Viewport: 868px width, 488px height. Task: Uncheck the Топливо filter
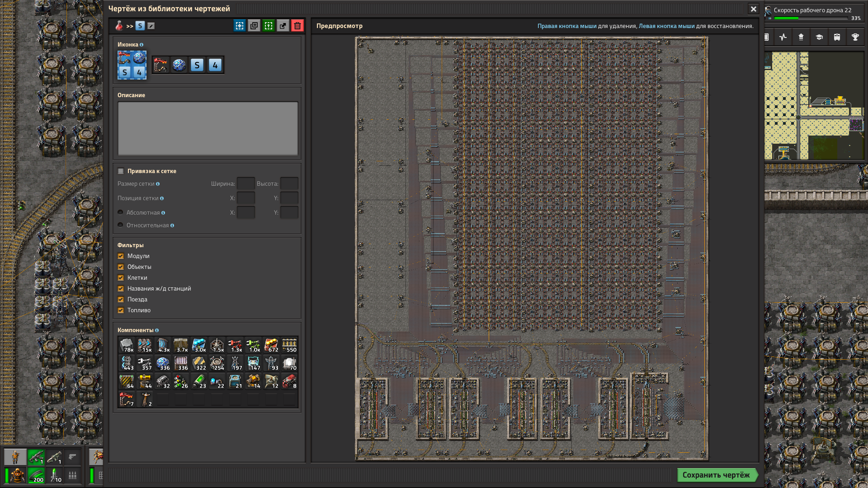121,310
